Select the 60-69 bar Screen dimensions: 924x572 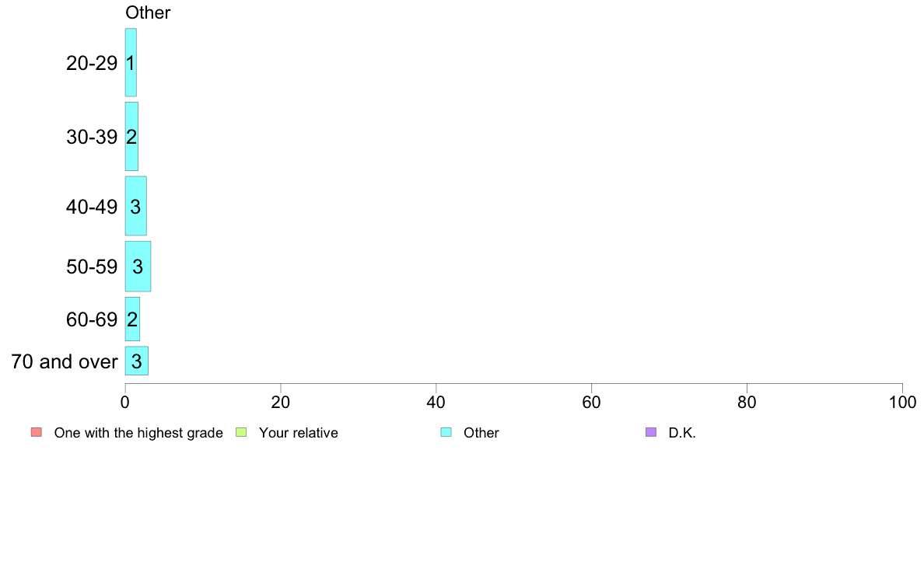[x=132, y=319]
